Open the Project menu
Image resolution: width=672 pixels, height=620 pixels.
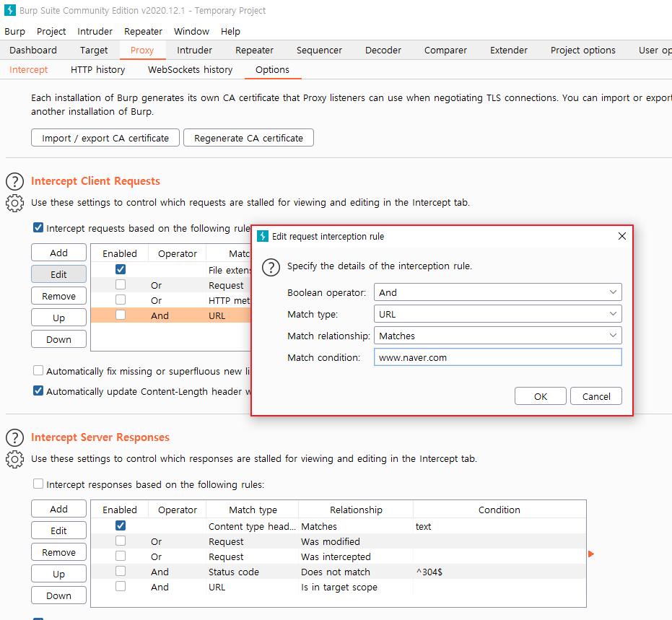tap(51, 31)
